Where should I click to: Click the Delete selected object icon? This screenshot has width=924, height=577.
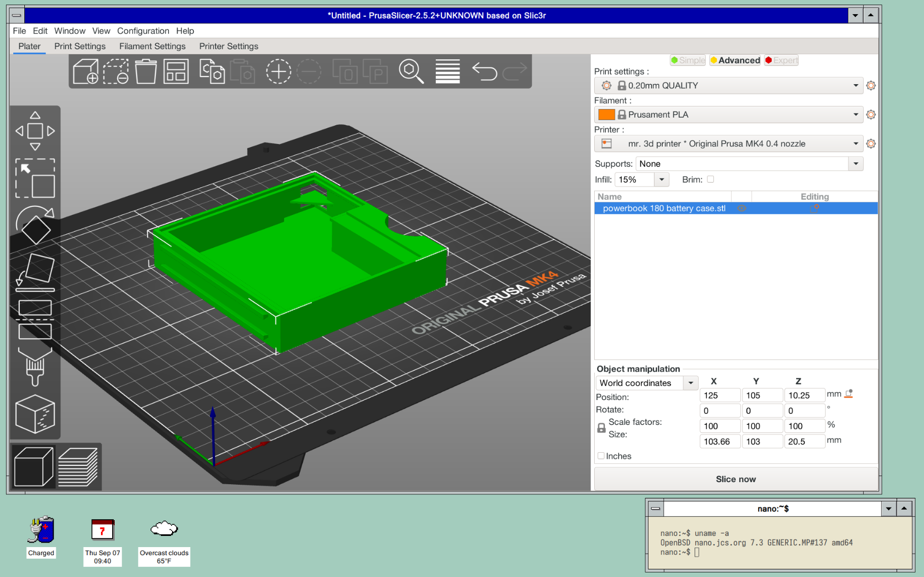point(116,71)
